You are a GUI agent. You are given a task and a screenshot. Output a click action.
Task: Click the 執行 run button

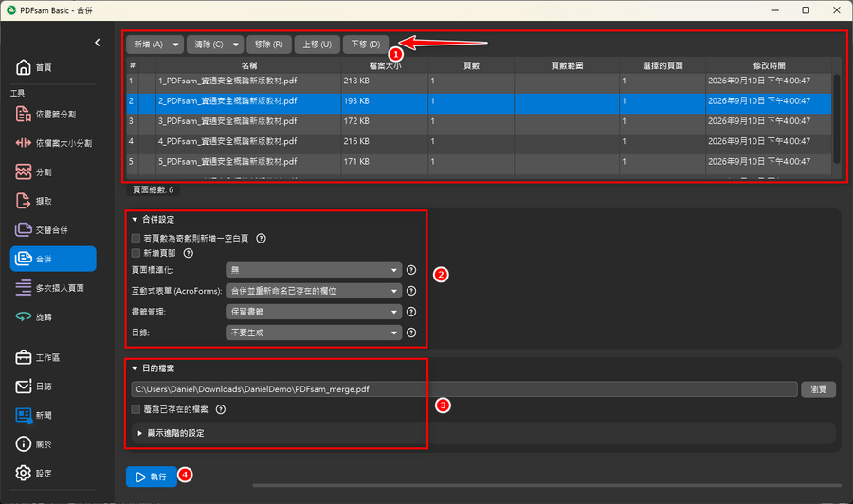point(152,477)
